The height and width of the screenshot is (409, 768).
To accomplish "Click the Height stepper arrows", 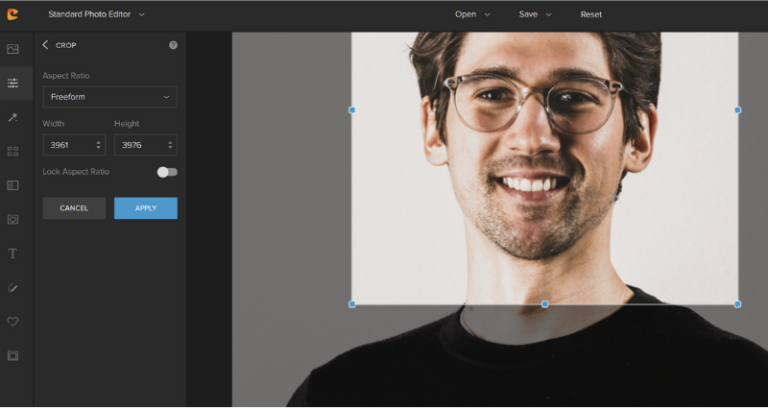I will (x=170, y=145).
